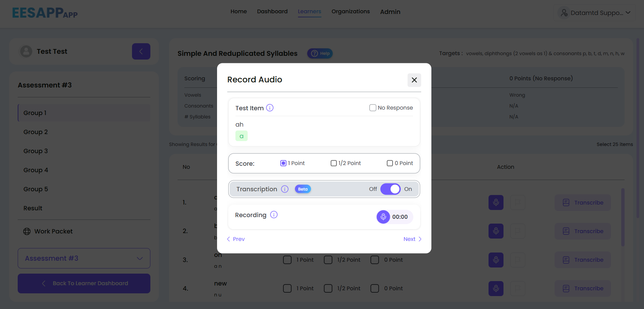Expand the Datamtd Support user menu

click(595, 13)
